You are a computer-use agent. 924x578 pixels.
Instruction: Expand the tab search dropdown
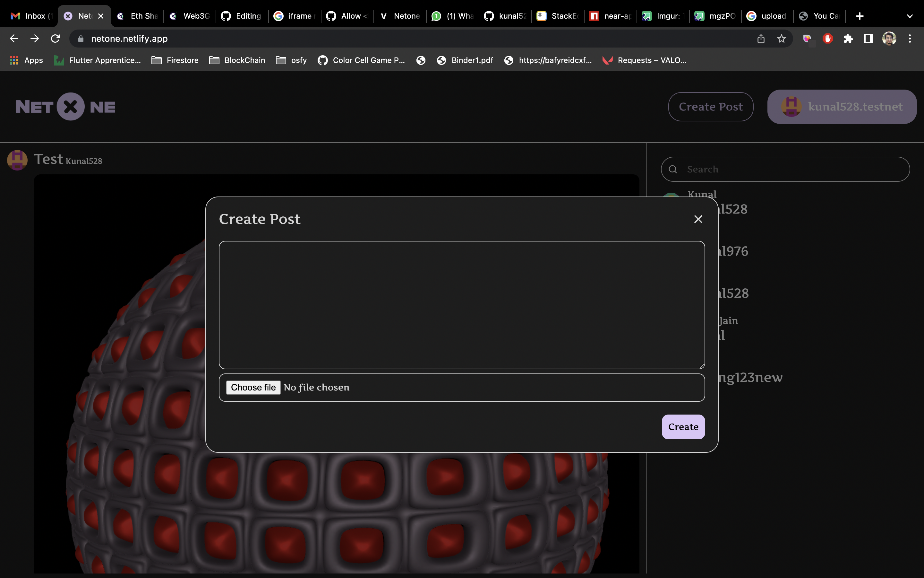click(910, 16)
